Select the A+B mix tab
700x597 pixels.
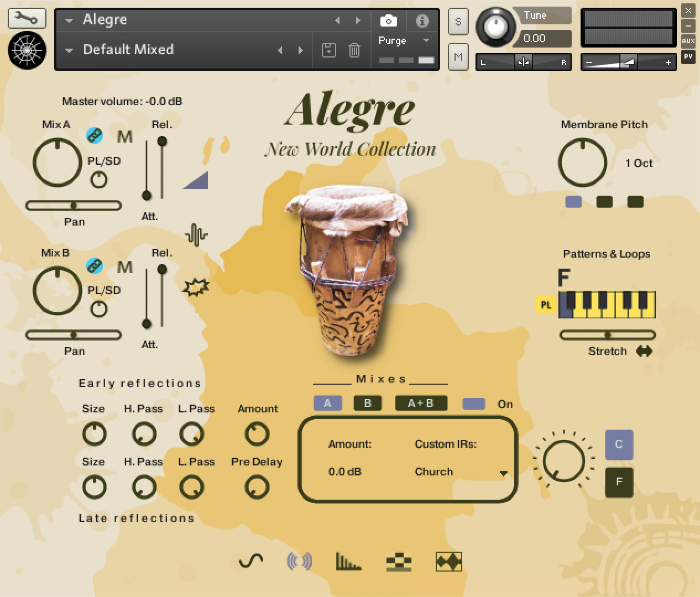(x=421, y=403)
